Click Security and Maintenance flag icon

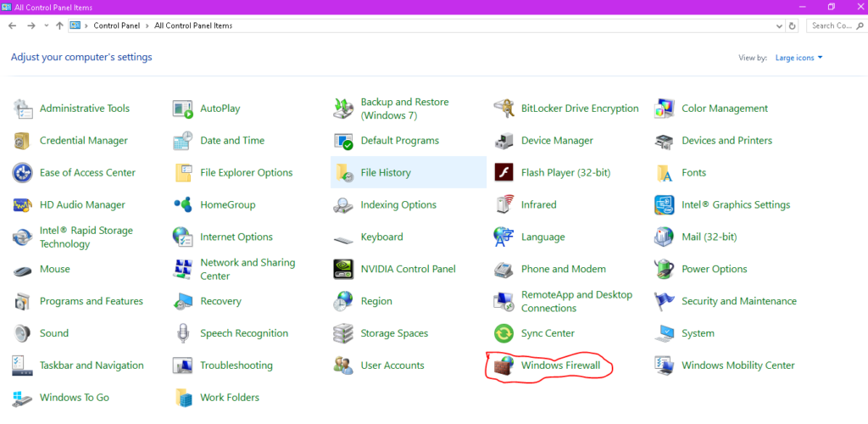point(665,301)
